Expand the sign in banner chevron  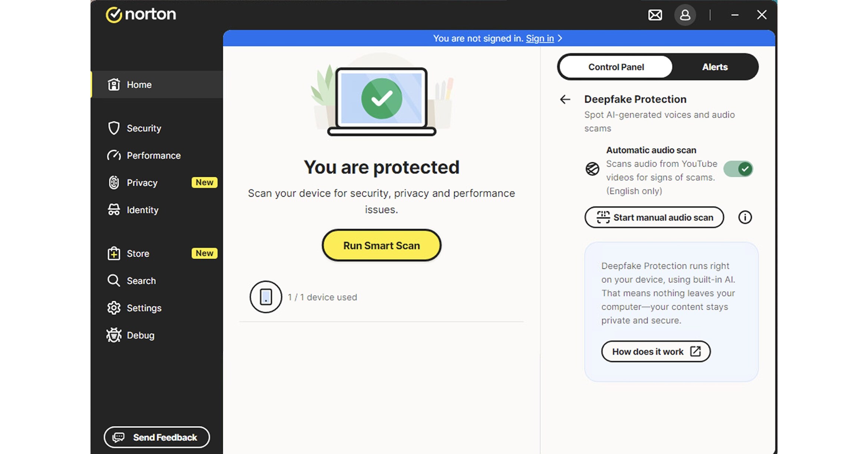[560, 39]
